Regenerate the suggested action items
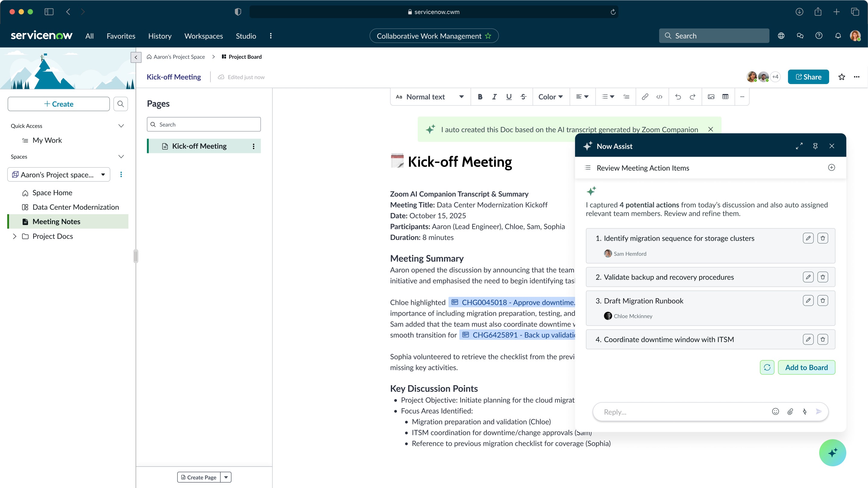 [x=767, y=368]
